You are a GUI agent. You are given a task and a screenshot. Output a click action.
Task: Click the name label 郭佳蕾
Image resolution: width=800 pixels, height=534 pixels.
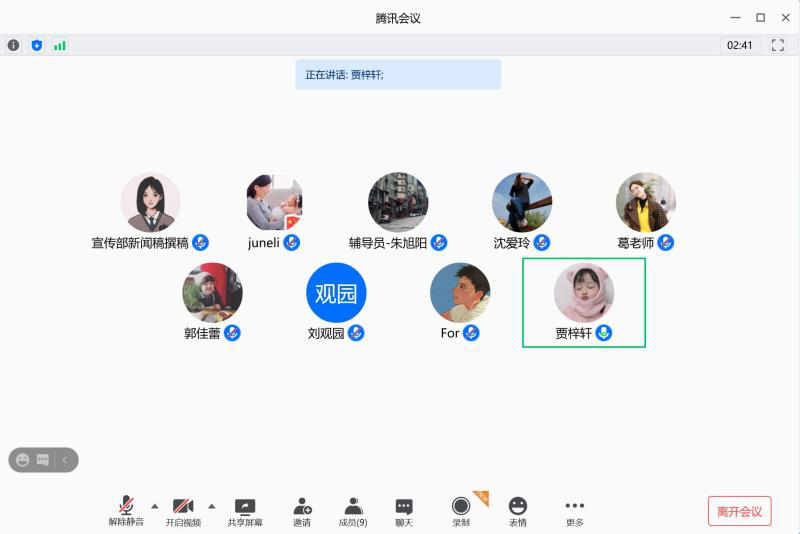202,334
